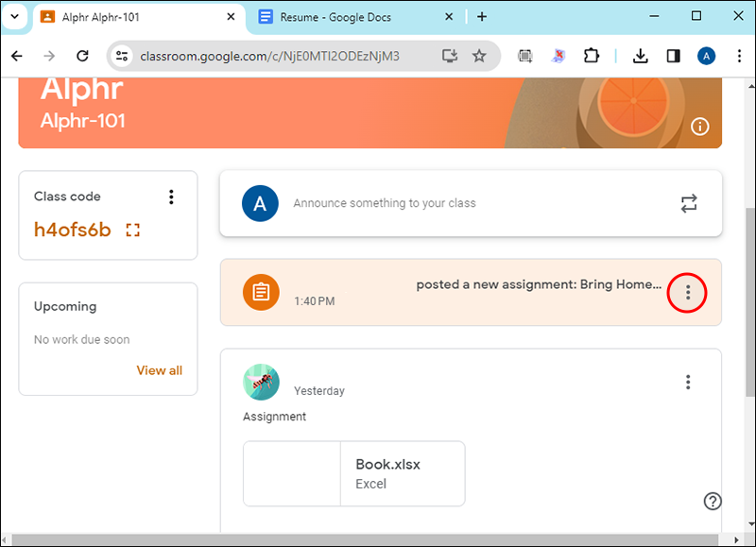Open the Book.xlsx attachment
The width and height of the screenshot is (756, 547).
(x=353, y=473)
